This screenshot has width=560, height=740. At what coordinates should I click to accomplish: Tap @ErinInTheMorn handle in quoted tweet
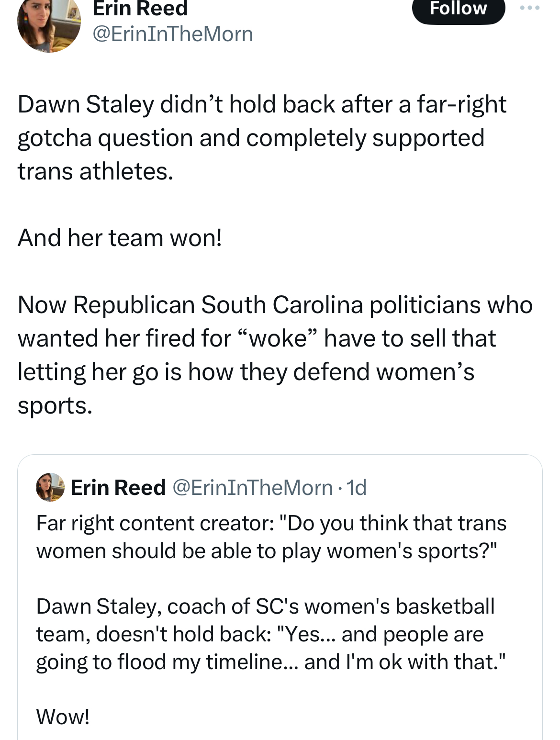252,488
